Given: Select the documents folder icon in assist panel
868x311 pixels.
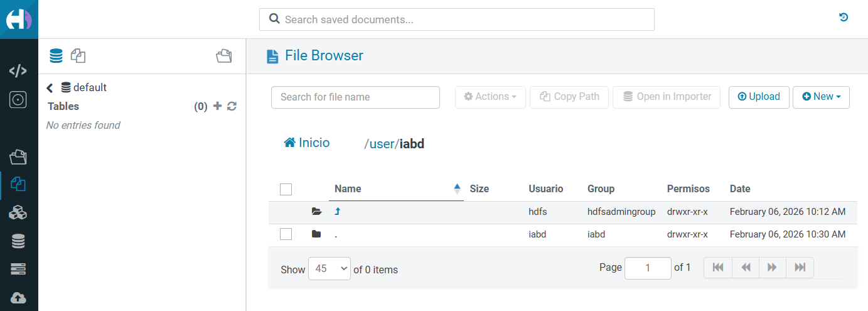Looking at the screenshot, I should (224, 56).
